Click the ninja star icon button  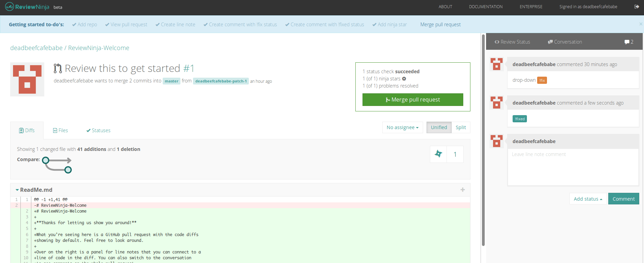coord(438,154)
